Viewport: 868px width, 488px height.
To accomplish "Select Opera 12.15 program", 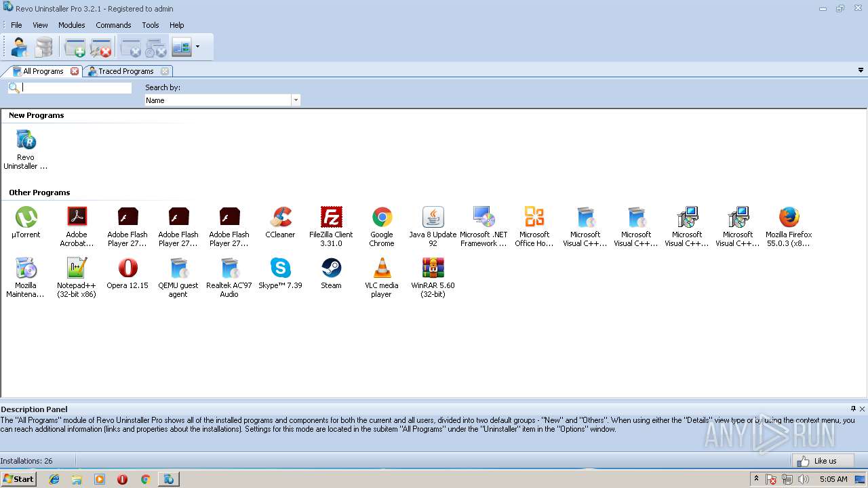I will point(127,274).
